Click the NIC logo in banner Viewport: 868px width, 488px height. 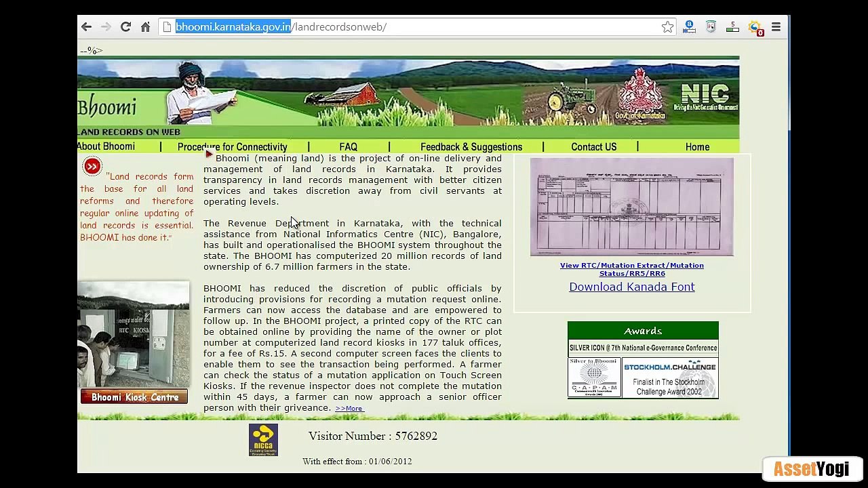click(x=705, y=96)
